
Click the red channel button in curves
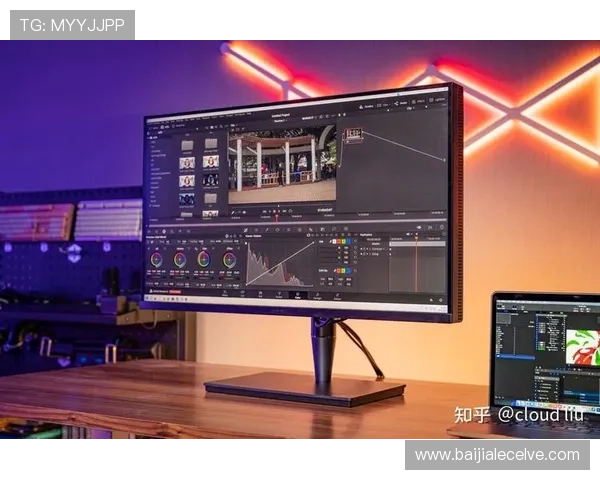337,242
